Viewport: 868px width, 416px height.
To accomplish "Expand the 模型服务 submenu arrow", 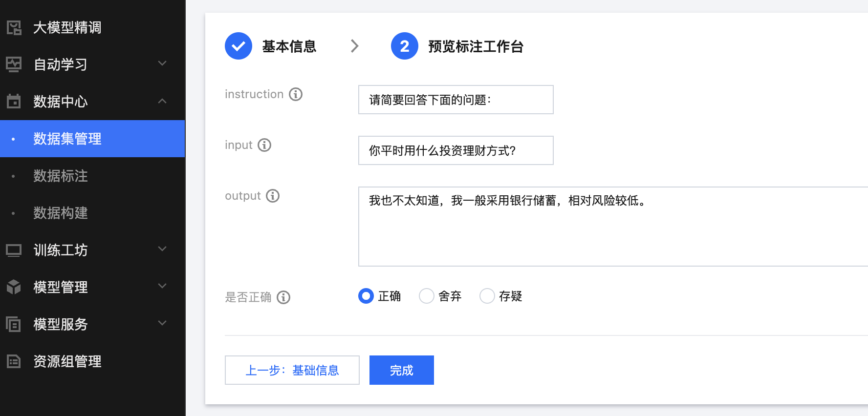I will pos(163,323).
